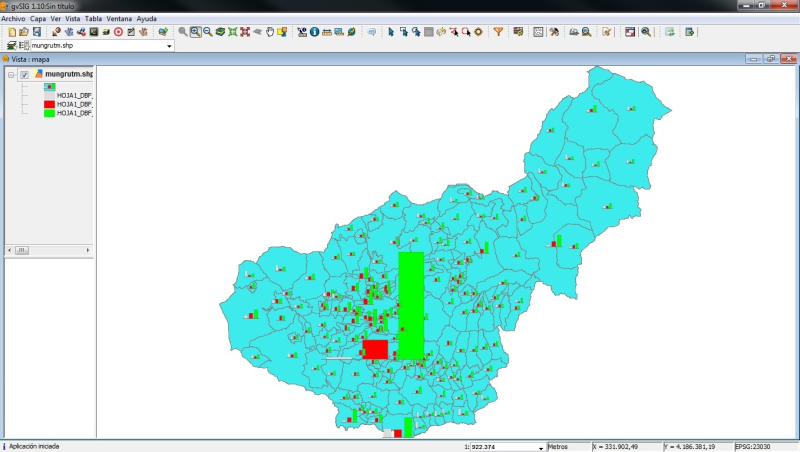The width and height of the screenshot is (800, 452).
Task: Click the export arrow icon at toolbar end
Action: pyautogui.click(x=690, y=32)
